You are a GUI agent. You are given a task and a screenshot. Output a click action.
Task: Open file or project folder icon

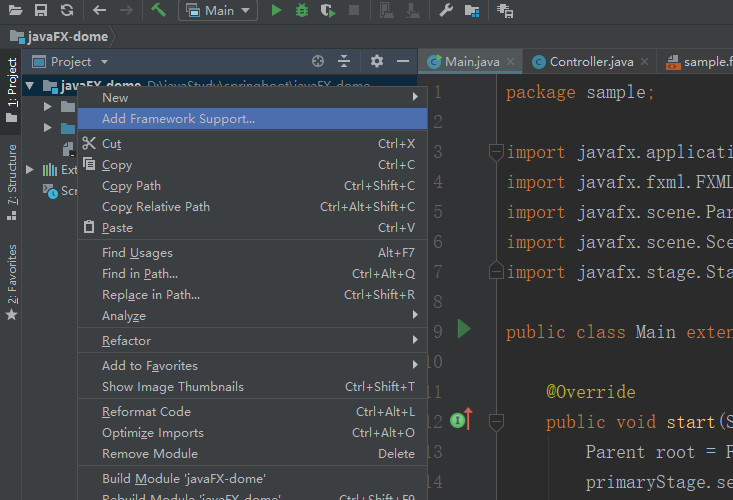pyautogui.click(x=15, y=10)
